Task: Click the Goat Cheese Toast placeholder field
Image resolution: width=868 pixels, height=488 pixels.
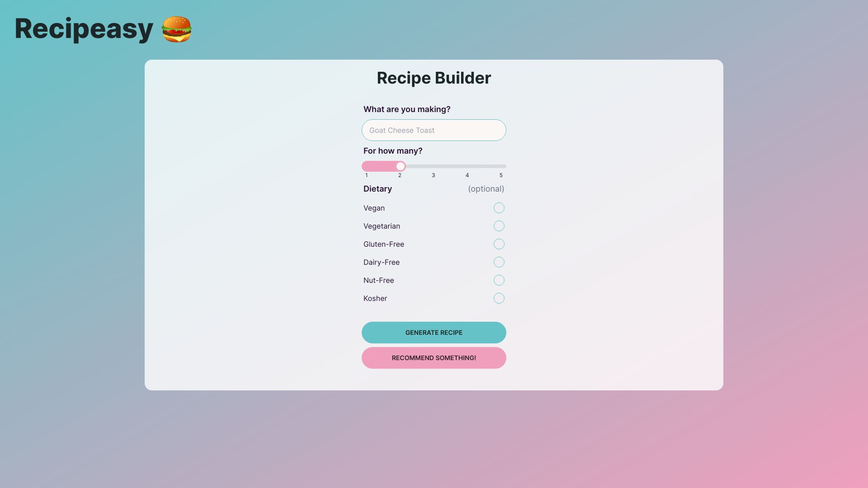Action: [434, 130]
